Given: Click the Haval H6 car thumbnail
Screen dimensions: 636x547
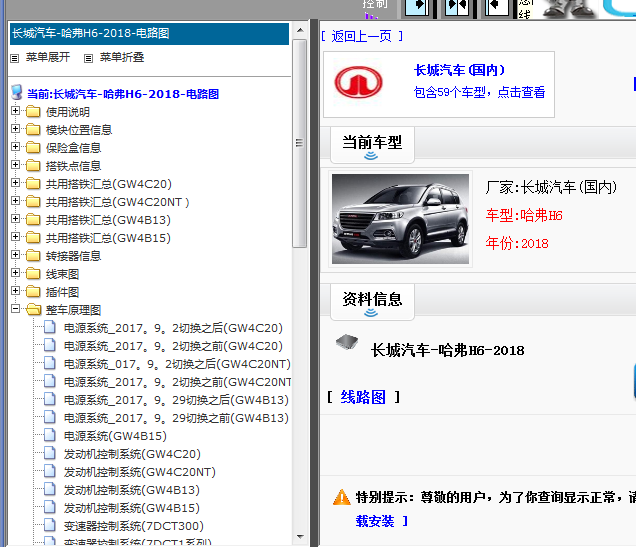Looking at the screenshot, I should click(x=400, y=219).
